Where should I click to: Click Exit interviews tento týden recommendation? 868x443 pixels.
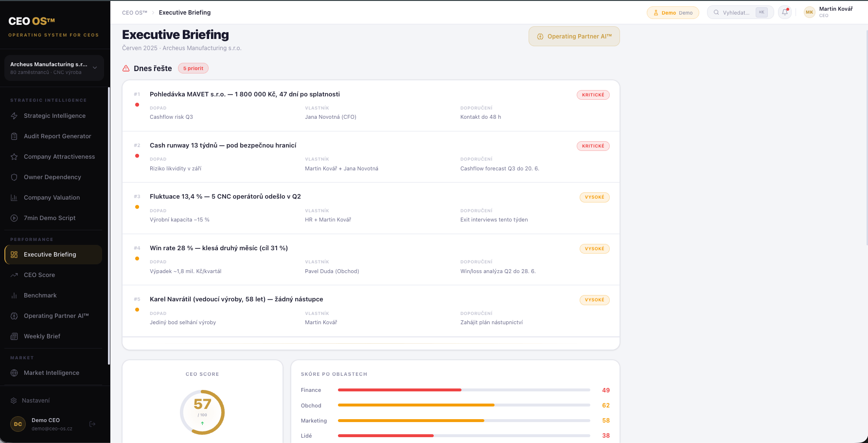(x=494, y=220)
